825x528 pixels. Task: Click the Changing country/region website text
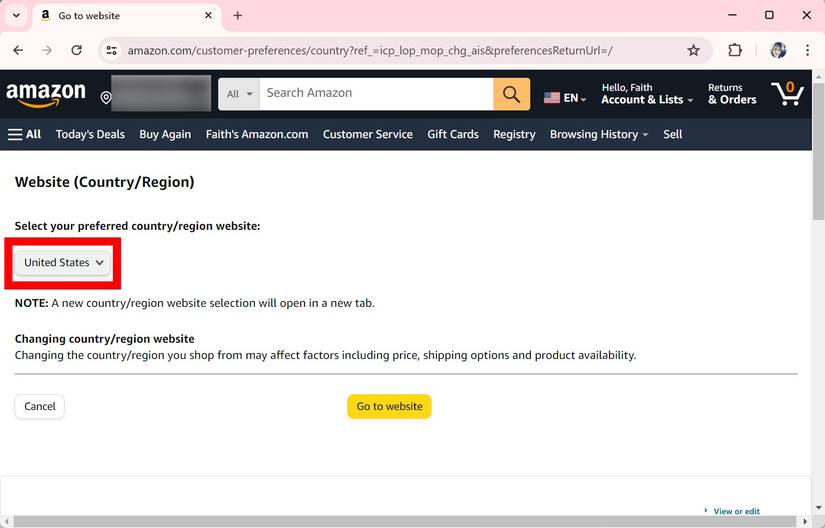click(x=105, y=339)
